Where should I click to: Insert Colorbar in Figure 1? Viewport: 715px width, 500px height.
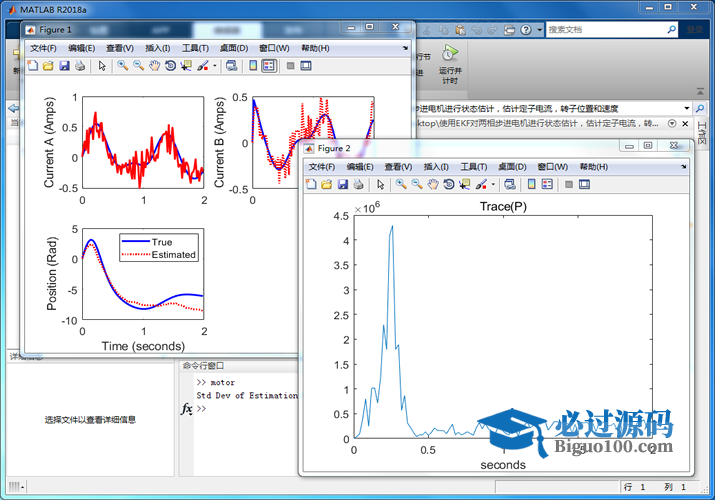[253, 66]
